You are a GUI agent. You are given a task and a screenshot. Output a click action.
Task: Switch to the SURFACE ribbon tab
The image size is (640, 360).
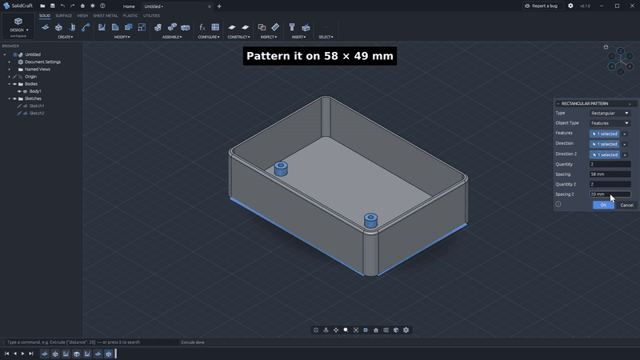(64, 16)
